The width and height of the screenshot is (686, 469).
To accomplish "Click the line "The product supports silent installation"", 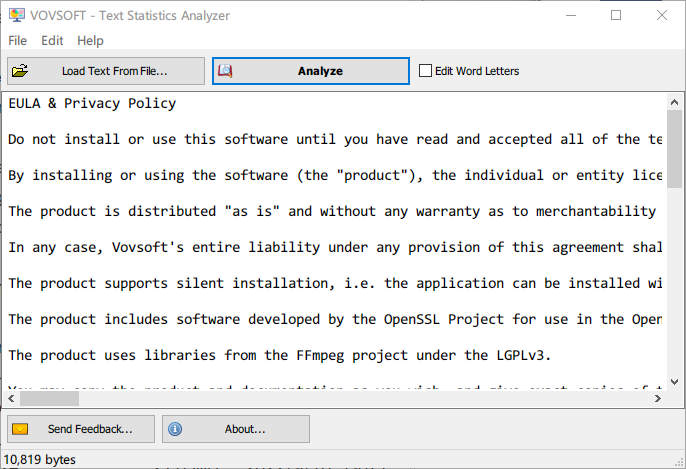I will 335,283.
